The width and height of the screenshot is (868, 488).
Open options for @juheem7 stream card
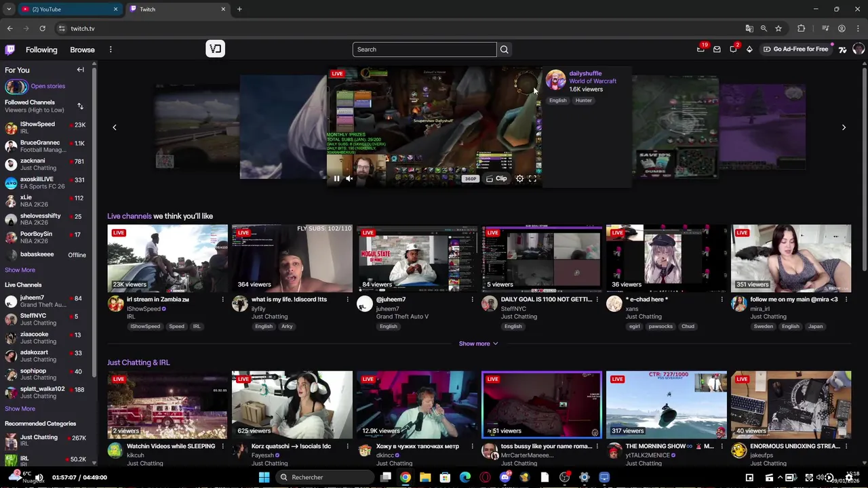click(x=472, y=300)
